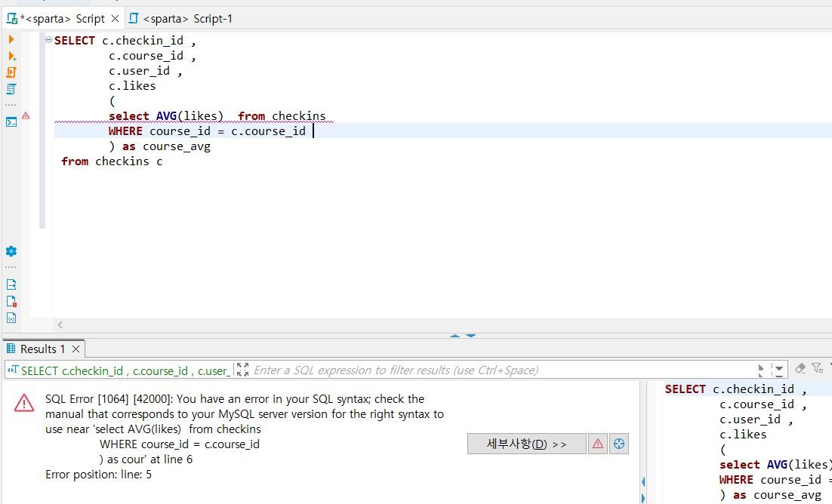This screenshot has height=504, width=832.
Task: Click the right-pointing blue arrow on the panel divider
Action: [643, 498]
